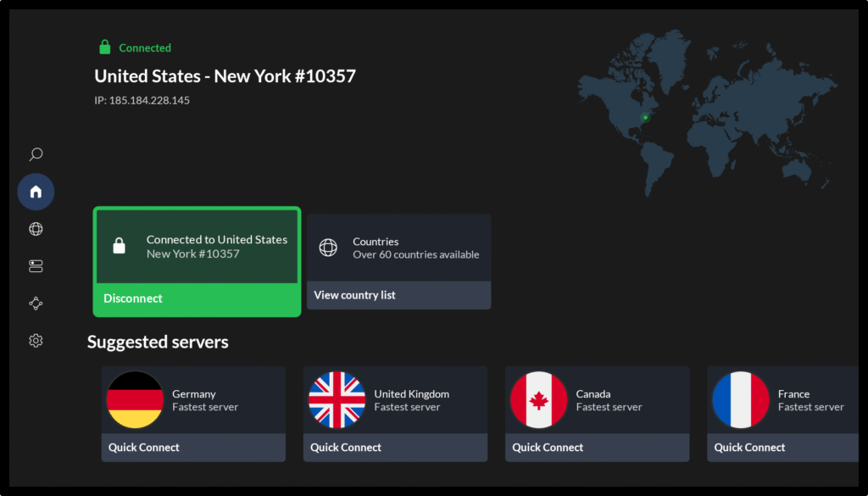The width and height of the screenshot is (868, 496).
Task: Select the Germany flag icon
Action: point(134,398)
